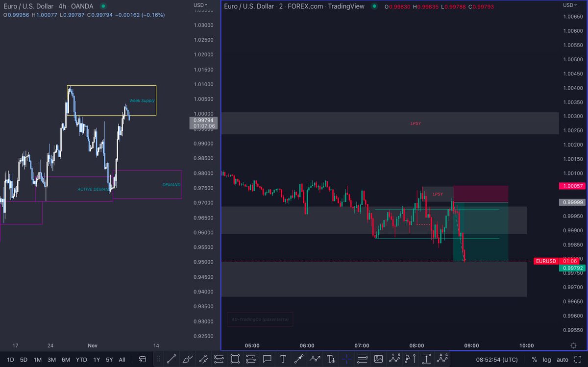Screen dimensions: 588x367
Task: Select the Brush drawing tool
Action: click(x=187, y=359)
